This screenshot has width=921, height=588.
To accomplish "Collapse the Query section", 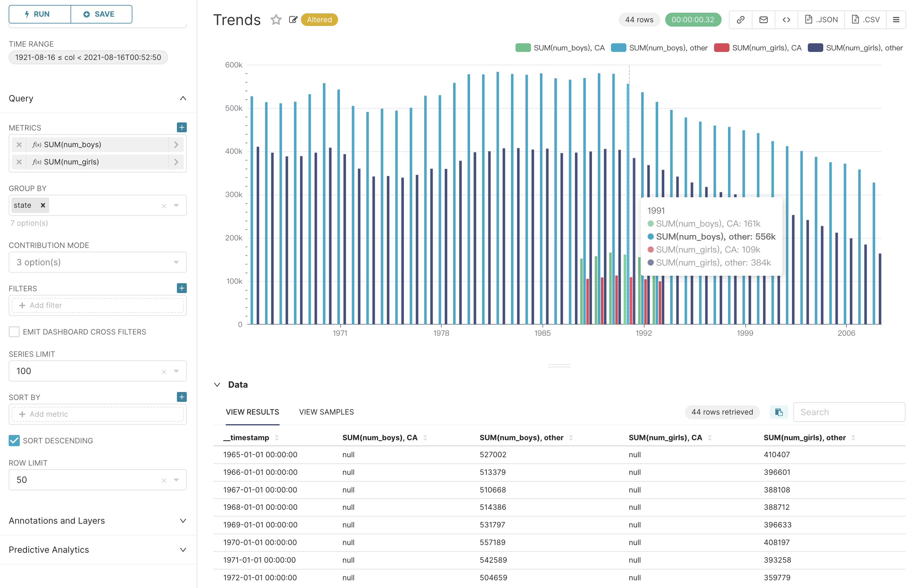I will [183, 98].
